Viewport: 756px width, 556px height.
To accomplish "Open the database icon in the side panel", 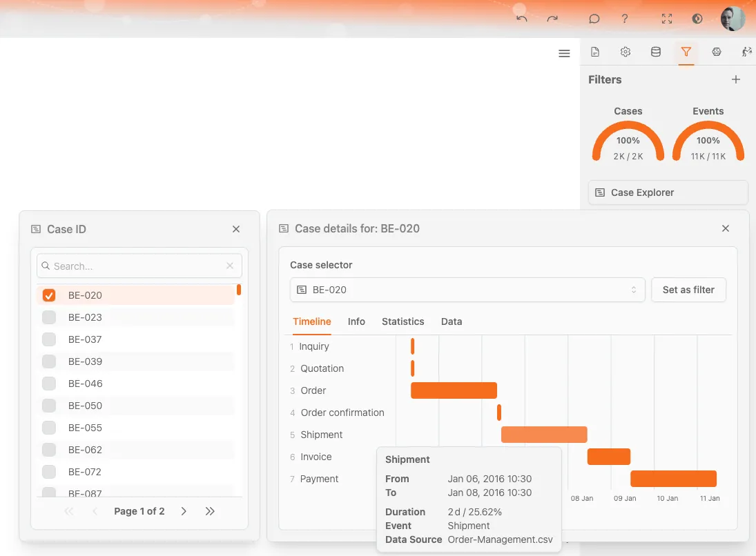I will coord(656,52).
